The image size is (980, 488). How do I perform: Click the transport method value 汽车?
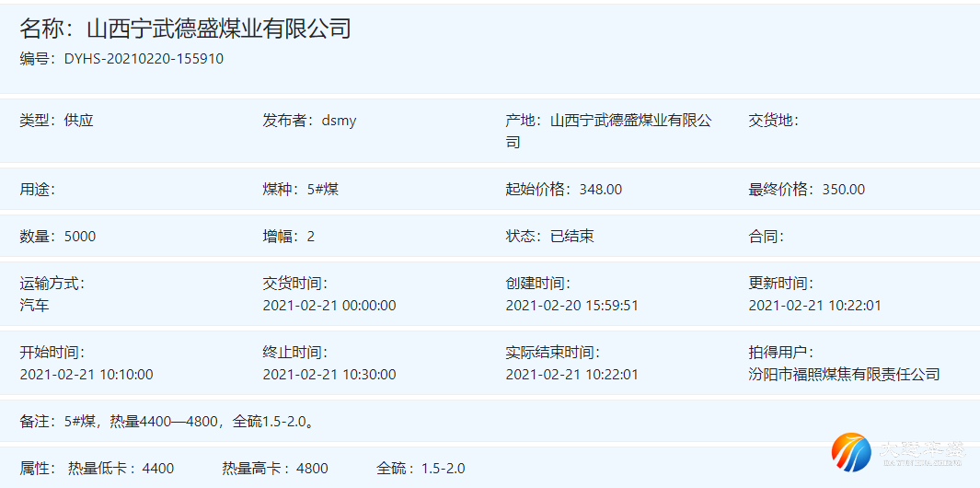[x=35, y=305]
